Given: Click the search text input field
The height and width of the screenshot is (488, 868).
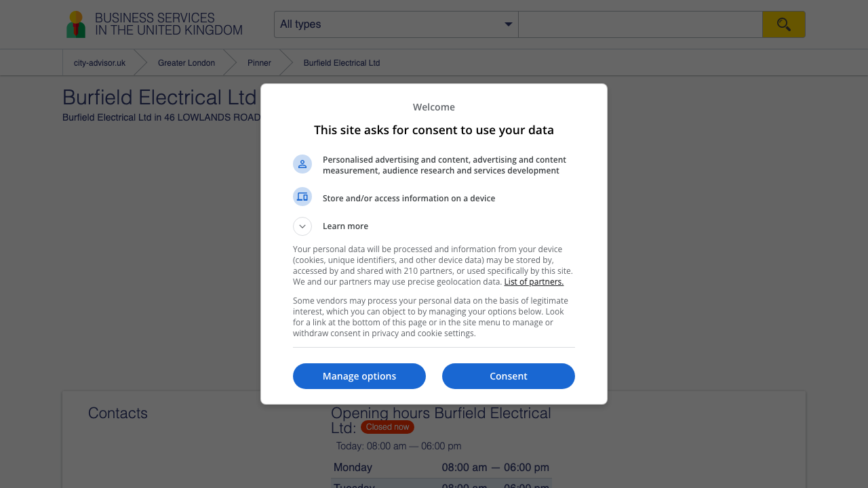Looking at the screenshot, I should [639, 24].
